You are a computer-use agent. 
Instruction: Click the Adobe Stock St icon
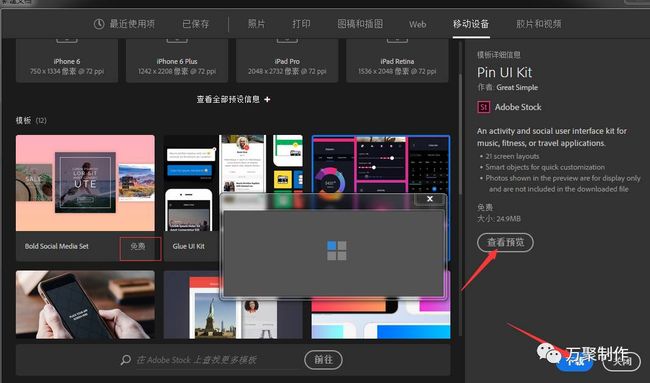[483, 107]
